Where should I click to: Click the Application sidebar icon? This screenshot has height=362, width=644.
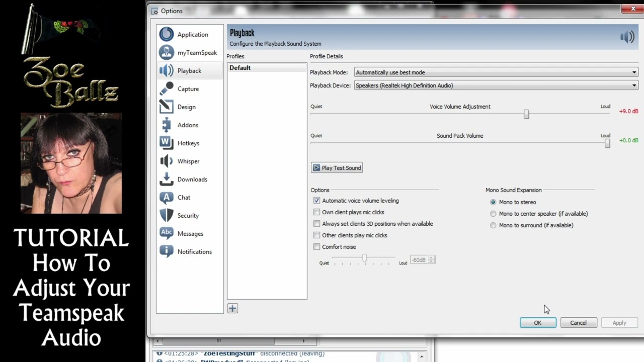[x=167, y=34]
